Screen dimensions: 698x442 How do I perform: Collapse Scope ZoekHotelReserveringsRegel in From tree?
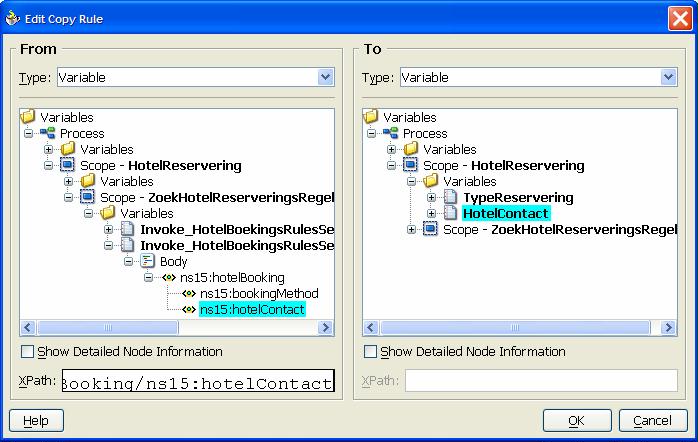pos(69,197)
